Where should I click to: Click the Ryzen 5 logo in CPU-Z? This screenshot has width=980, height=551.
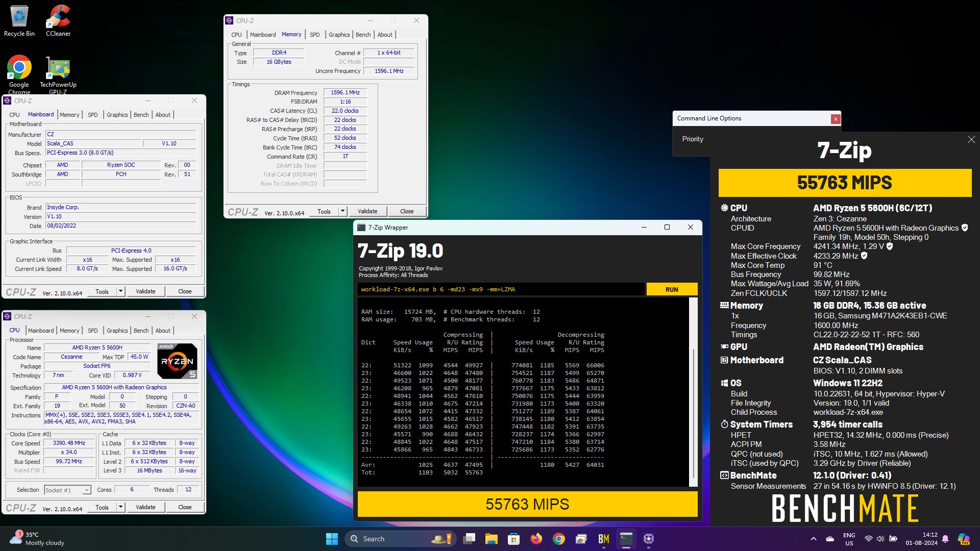click(177, 361)
